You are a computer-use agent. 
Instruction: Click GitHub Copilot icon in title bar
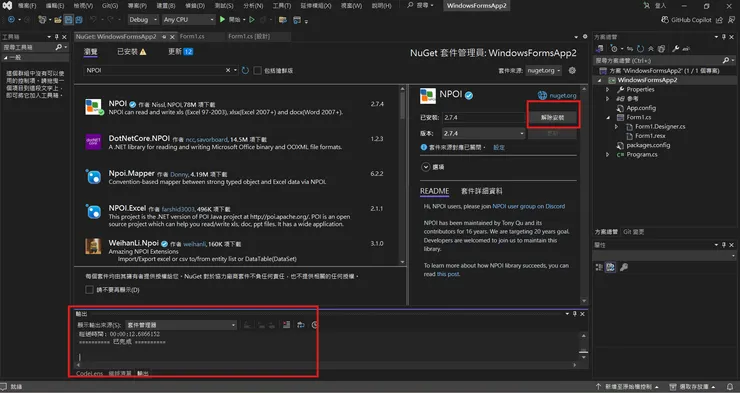coord(664,20)
